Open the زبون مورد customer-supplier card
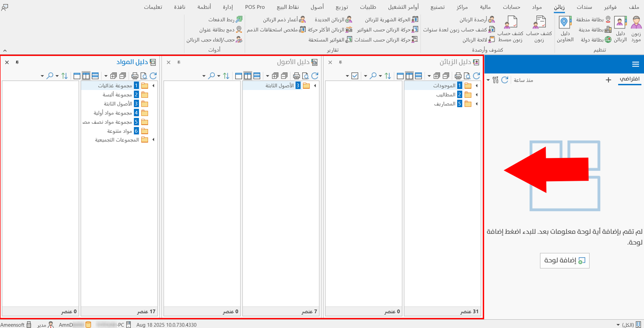Viewport: 644px width, 328px height. point(636,29)
